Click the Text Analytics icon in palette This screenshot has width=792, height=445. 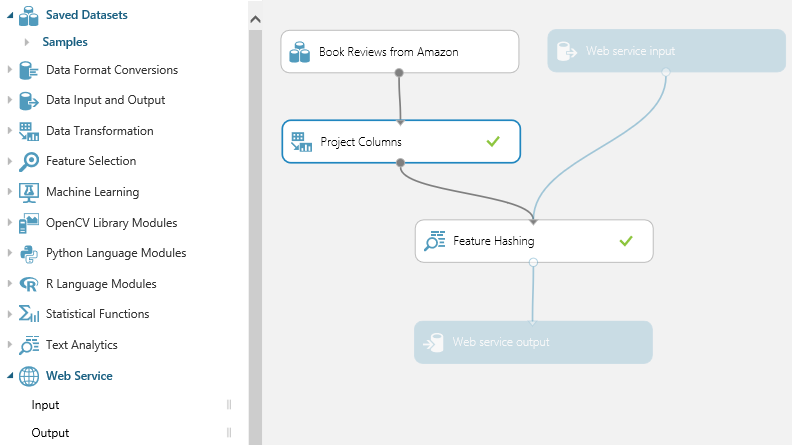[x=29, y=345]
